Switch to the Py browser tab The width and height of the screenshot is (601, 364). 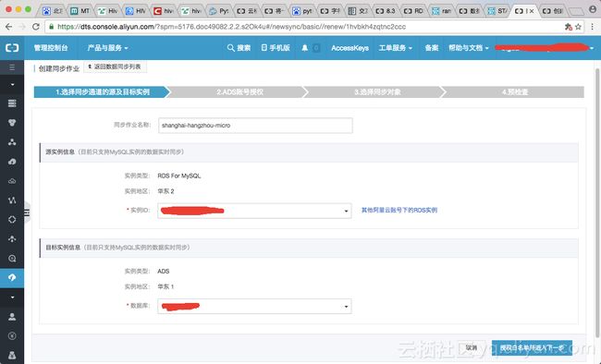(219, 11)
